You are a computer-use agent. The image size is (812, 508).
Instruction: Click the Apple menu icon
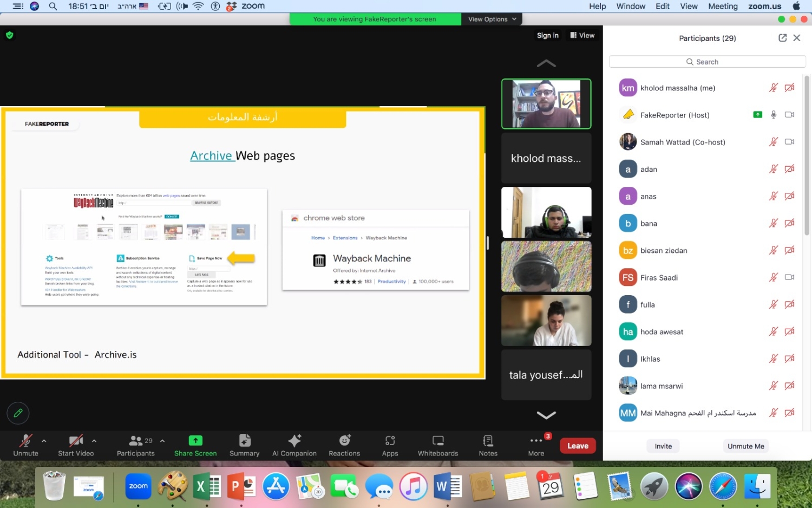point(796,6)
